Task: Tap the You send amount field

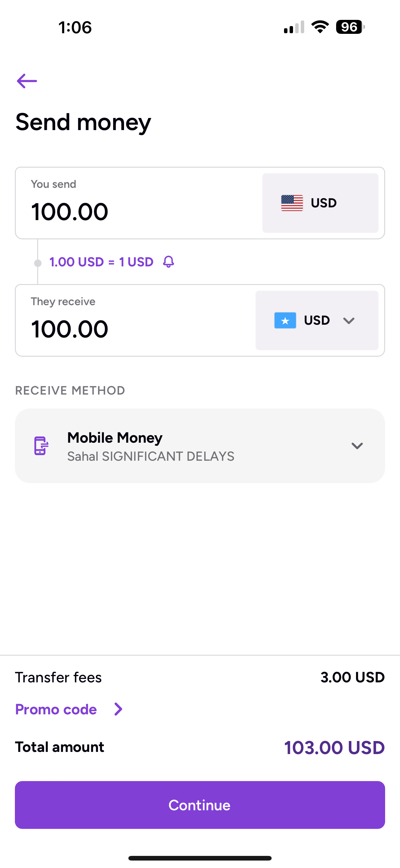Action: (138, 203)
